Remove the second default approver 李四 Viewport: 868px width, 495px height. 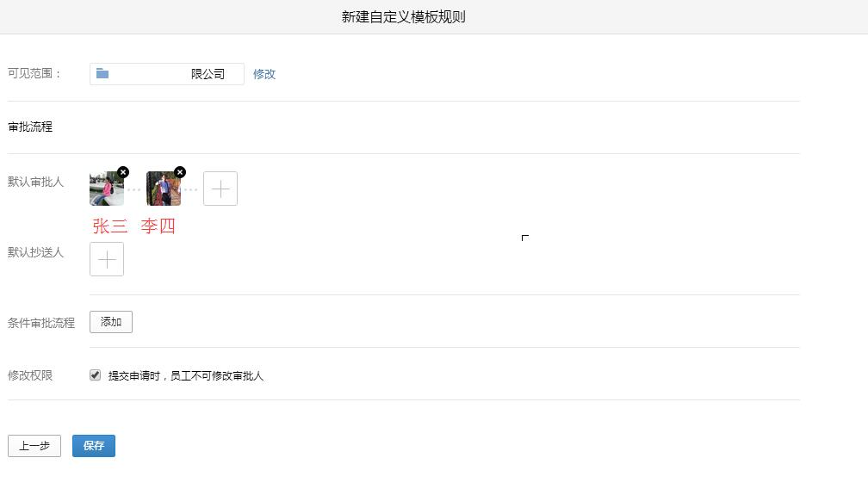(180, 172)
